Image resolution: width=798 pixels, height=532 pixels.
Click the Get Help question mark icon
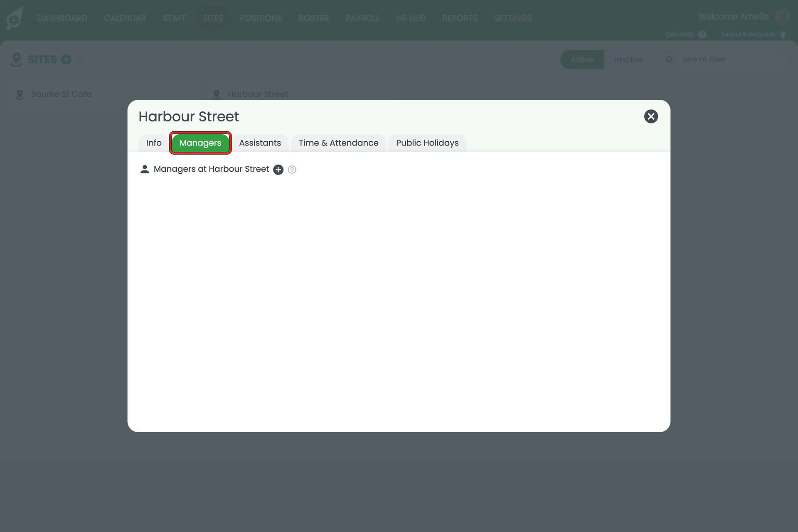702,34
